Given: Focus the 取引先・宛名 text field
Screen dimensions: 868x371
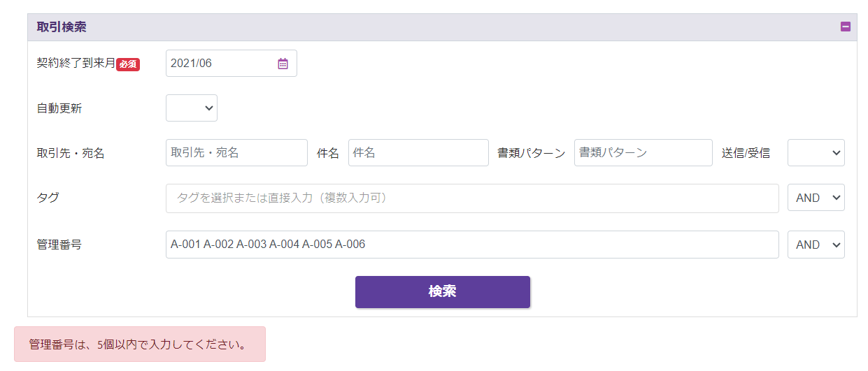Looking at the screenshot, I should tap(236, 153).
